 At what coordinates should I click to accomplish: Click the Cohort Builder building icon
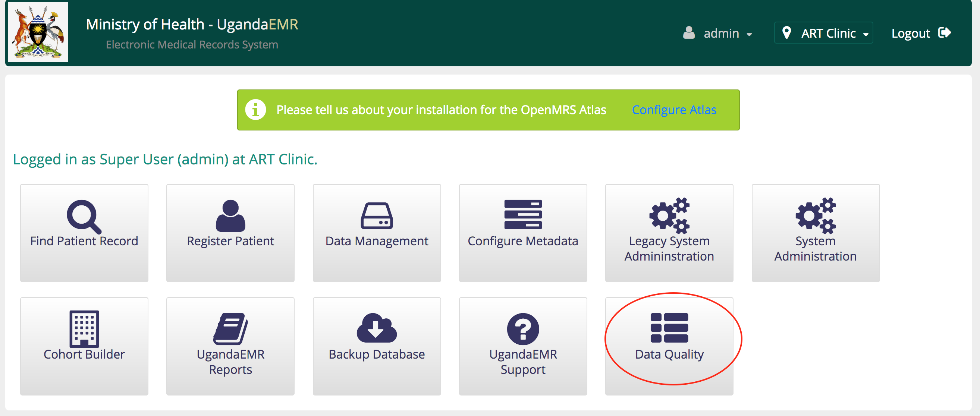(84, 328)
